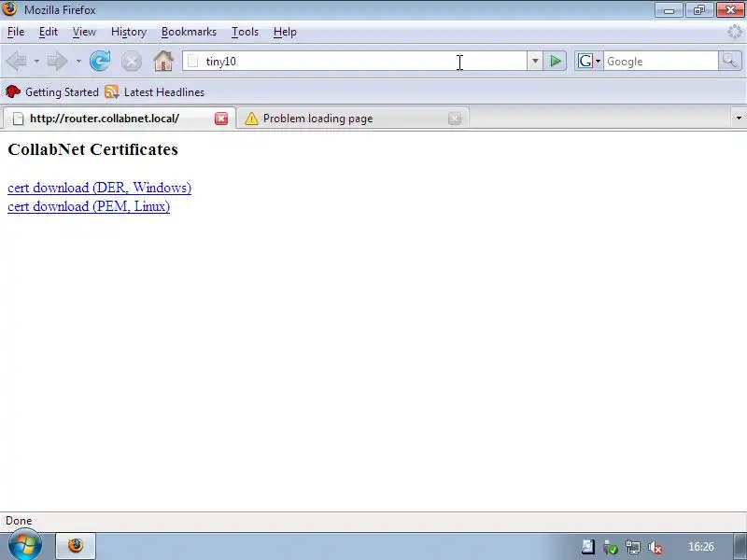Restore down the Firefox window
The height and width of the screenshot is (560, 747).
pos(699,10)
